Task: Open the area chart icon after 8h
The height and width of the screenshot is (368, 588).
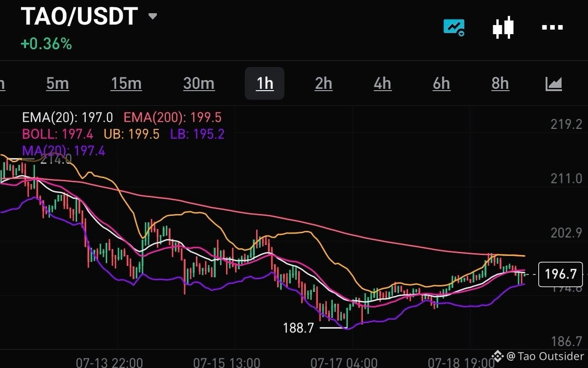Action: coord(554,84)
